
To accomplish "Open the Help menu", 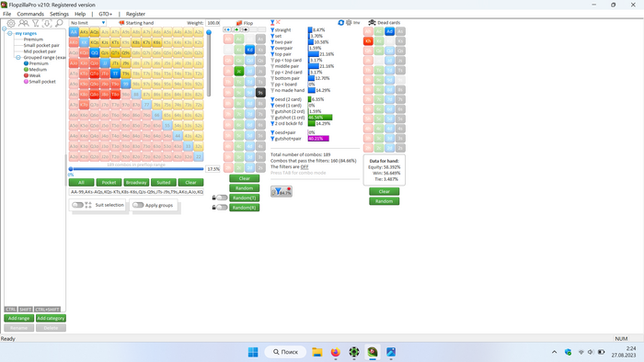I will coord(80,14).
